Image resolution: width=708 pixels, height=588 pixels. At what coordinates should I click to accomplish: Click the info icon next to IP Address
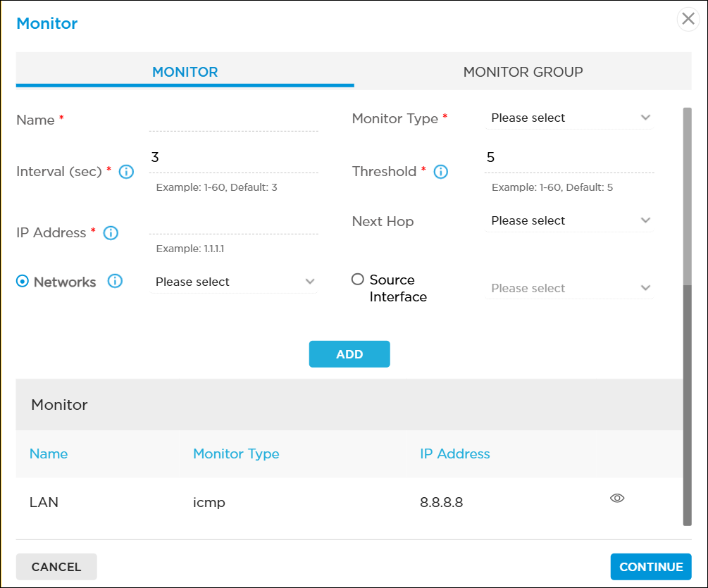click(x=111, y=233)
